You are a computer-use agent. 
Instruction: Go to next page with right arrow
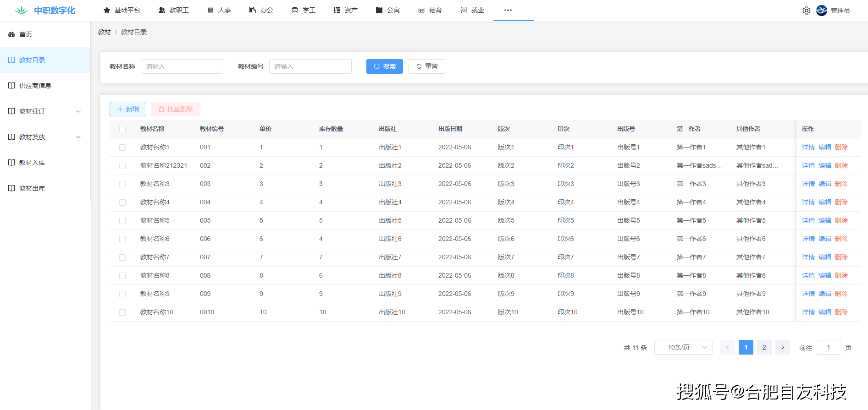[x=783, y=347]
